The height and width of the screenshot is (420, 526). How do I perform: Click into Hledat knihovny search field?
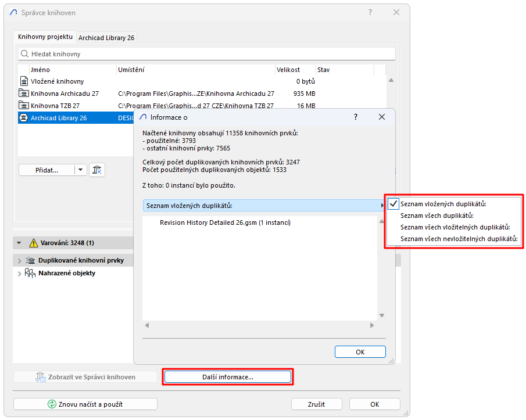click(x=207, y=54)
